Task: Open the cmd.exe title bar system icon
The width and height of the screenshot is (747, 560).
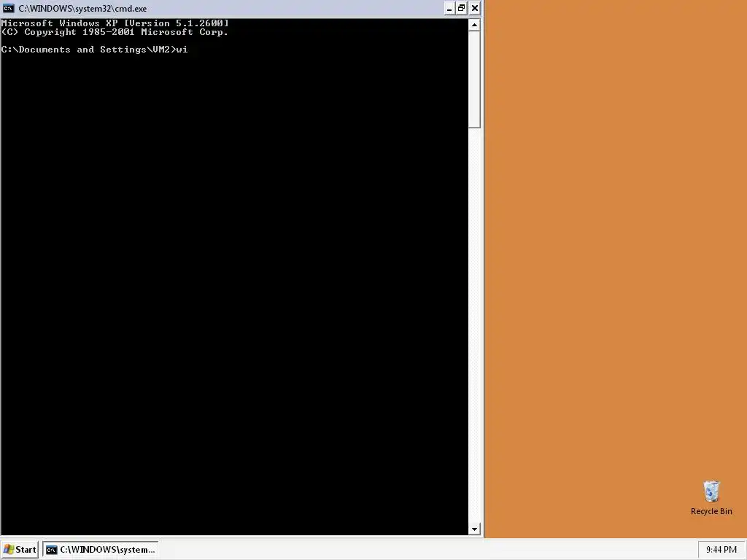Action: 8,8
